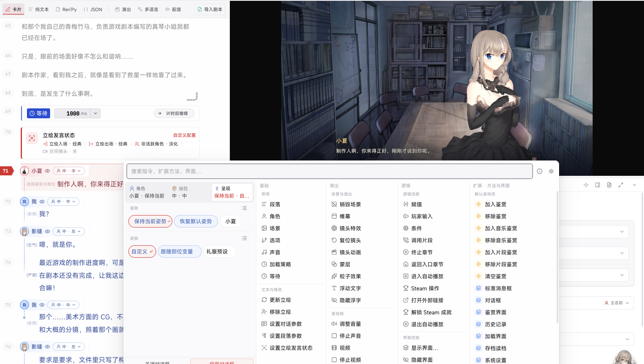Toggle visibility eye for 我 line 72
The width and height of the screenshot is (644, 364).
pos(42,201)
